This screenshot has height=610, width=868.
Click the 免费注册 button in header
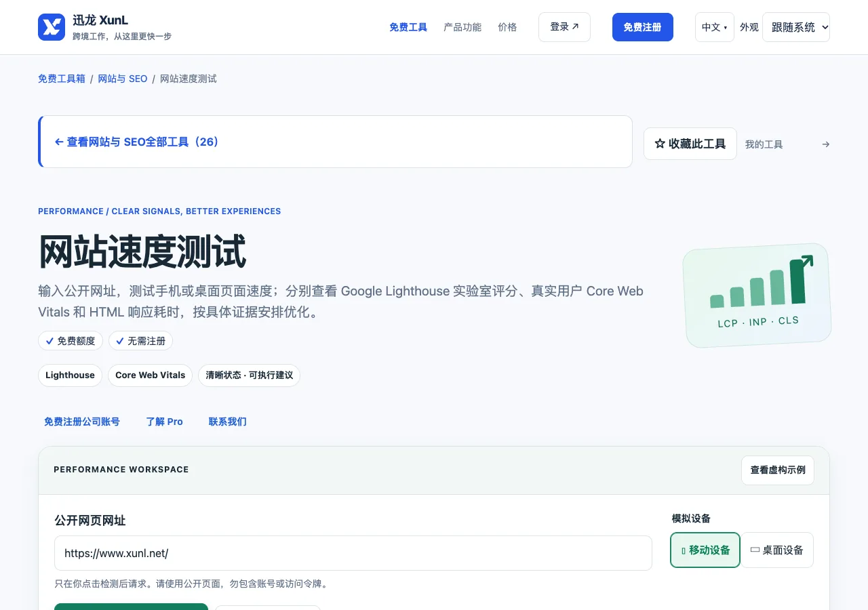pyautogui.click(x=642, y=27)
